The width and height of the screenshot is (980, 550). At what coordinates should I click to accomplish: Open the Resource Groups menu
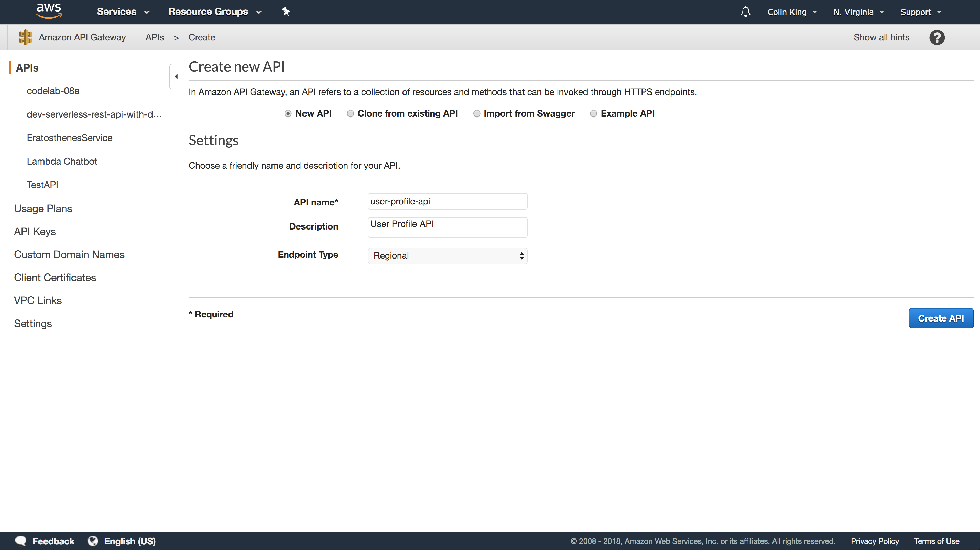215,12
